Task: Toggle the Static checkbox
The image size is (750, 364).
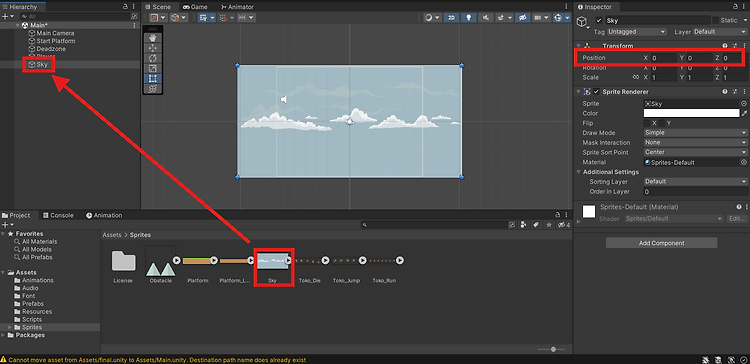Action: point(716,21)
